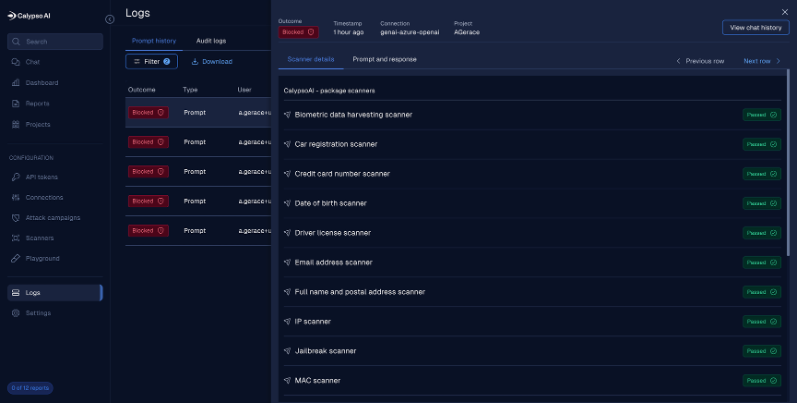This screenshot has width=798, height=404.
Task: Click the Scanners icon
Action: point(15,238)
